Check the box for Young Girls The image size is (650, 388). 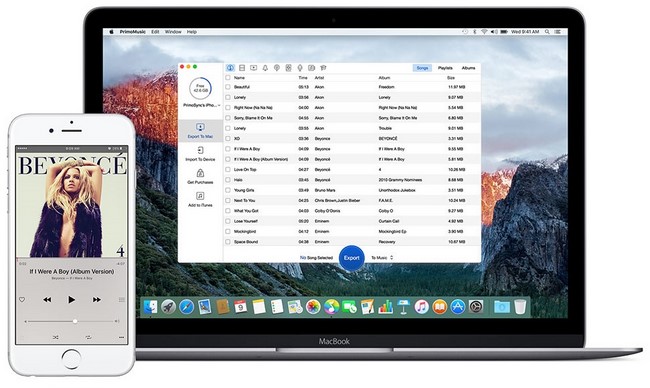[x=228, y=190]
